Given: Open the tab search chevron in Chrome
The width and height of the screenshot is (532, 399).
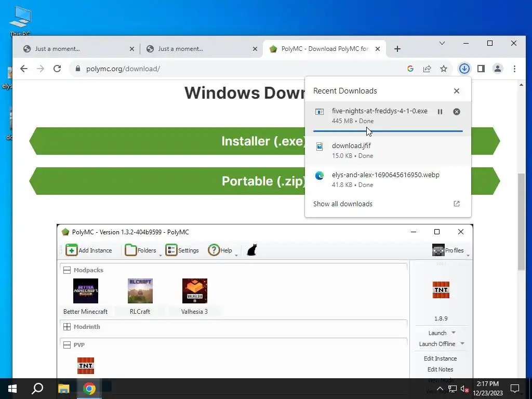Looking at the screenshot, I should pyautogui.click(x=442, y=43).
